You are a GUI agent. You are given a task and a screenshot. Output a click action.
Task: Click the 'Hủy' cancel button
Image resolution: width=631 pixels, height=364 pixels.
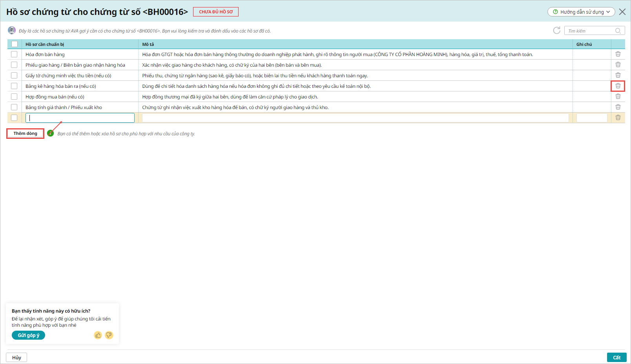pos(16,357)
